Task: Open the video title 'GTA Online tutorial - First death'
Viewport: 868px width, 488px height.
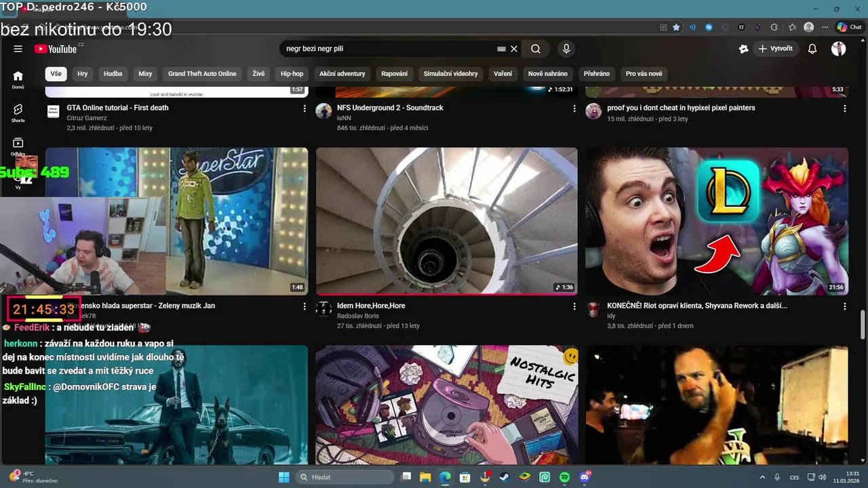Action: 117,108
